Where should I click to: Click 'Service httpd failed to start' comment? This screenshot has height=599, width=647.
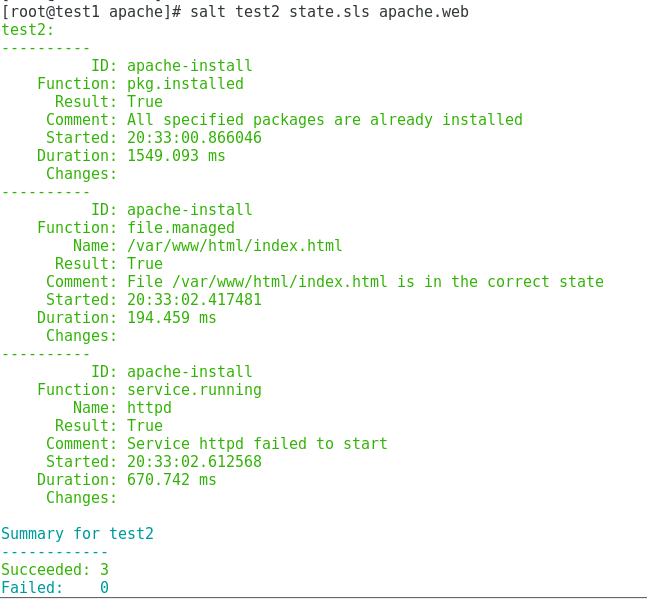(257, 443)
